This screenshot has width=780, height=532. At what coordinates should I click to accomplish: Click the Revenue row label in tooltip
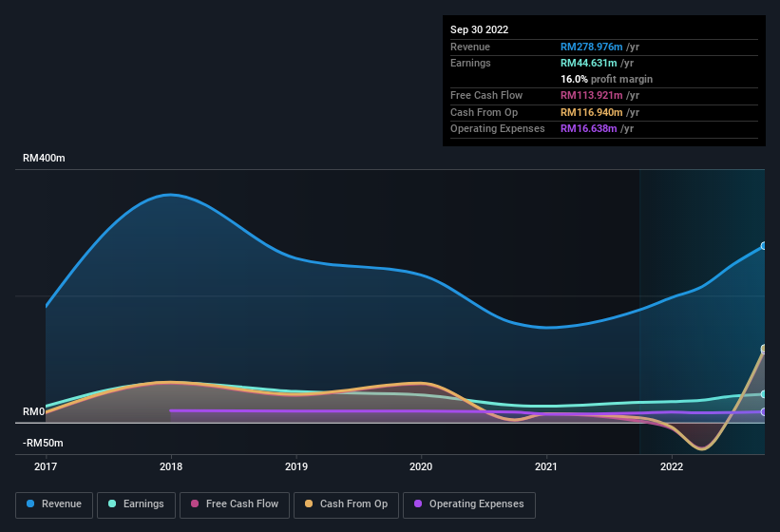pos(470,47)
